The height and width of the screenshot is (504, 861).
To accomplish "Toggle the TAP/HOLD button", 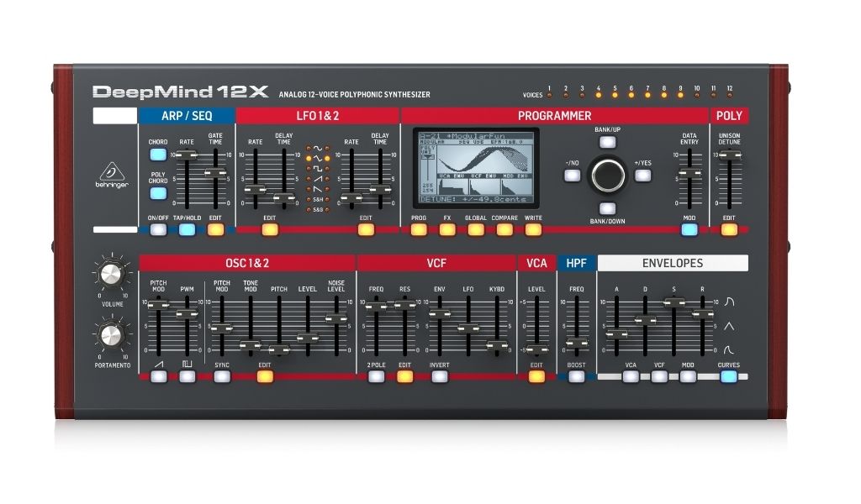I will pos(188,230).
